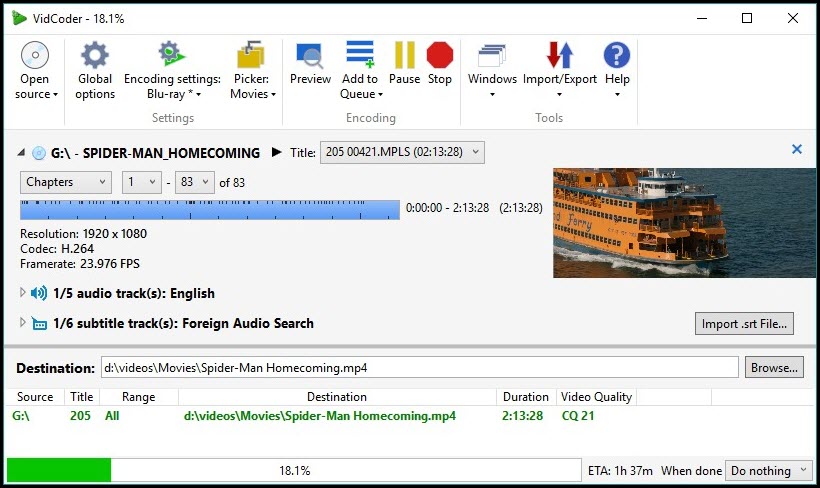820x488 pixels.
Task: Open the Open source disc menu
Action: [35, 71]
